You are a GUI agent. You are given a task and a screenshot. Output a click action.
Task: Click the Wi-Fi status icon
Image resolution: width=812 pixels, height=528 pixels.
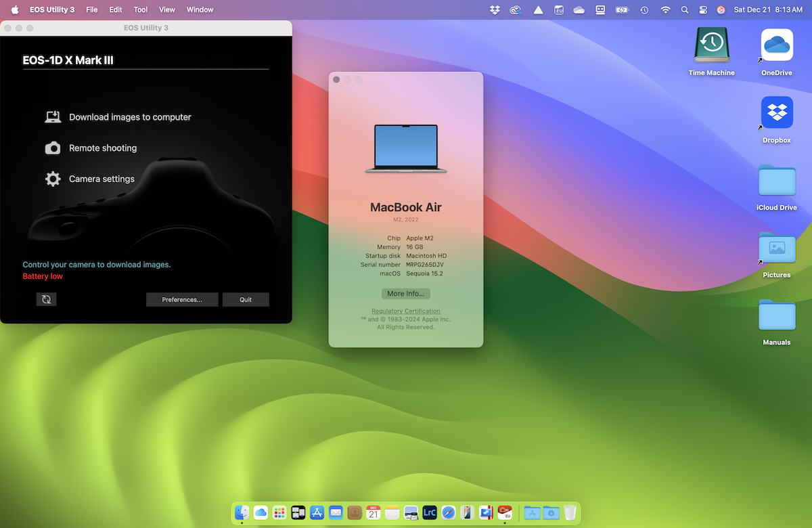click(666, 9)
